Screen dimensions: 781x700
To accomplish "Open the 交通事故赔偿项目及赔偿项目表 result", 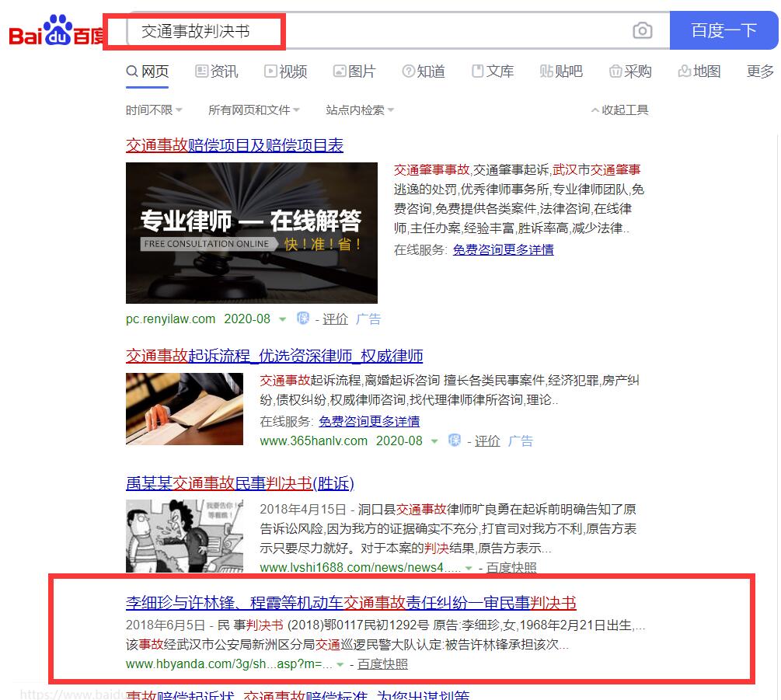I will pyautogui.click(x=235, y=145).
